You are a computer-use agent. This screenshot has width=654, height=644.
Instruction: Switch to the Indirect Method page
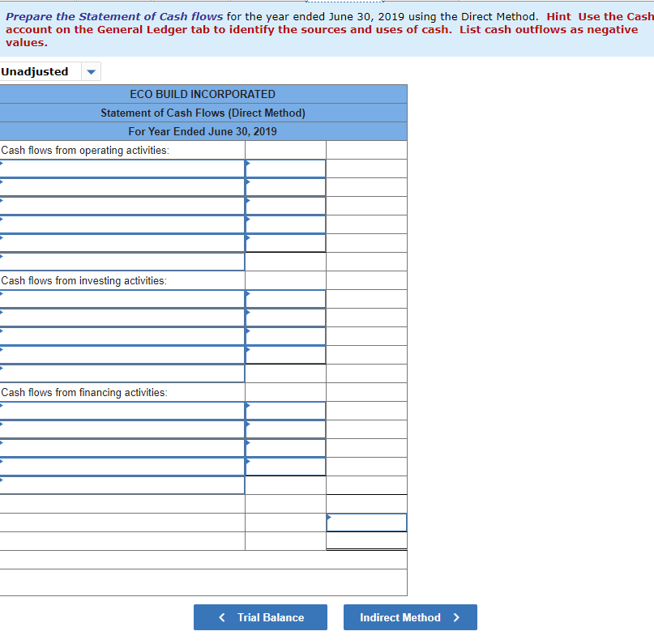(410, 616)
